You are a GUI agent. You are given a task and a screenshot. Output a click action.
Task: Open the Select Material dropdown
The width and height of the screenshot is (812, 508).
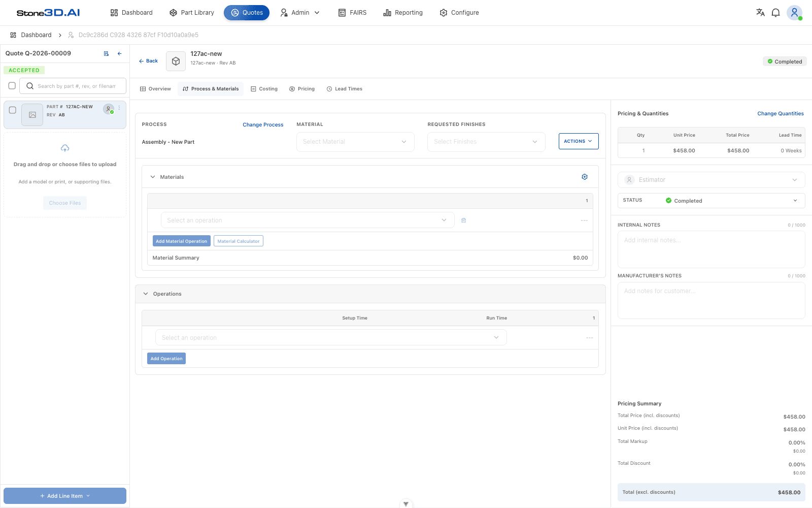coord(355,142)
